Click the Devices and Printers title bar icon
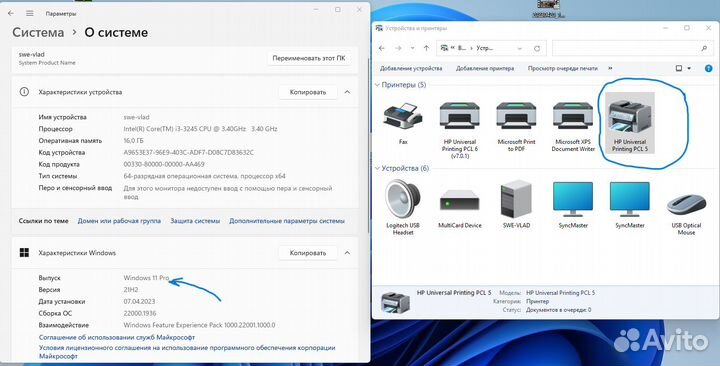The height and width of the screenshot is (366, 720). pyautogui.click(x=379, y=28)
